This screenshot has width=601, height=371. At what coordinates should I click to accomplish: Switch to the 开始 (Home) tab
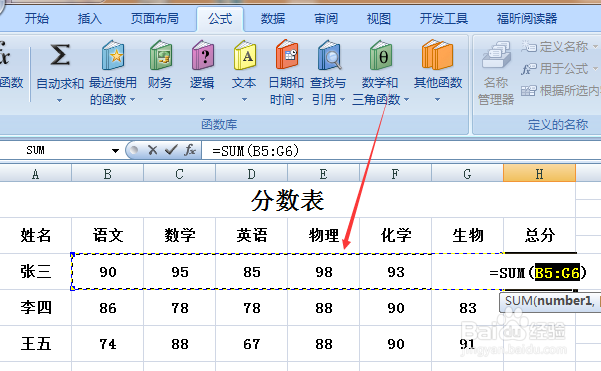pyautogui.click(x=37, y=18)
